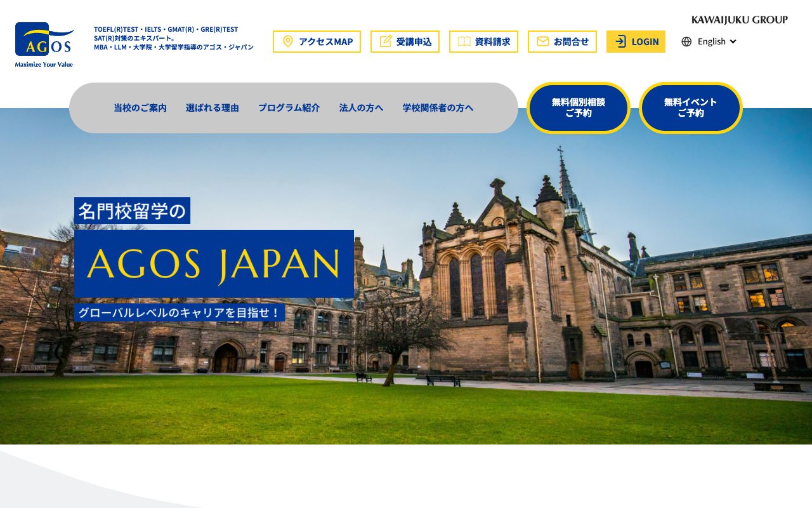Image resolution: width=812 pixels, height=508 pixels.
Task: Click 名門校留学の headline text
Action: point(132,211)
